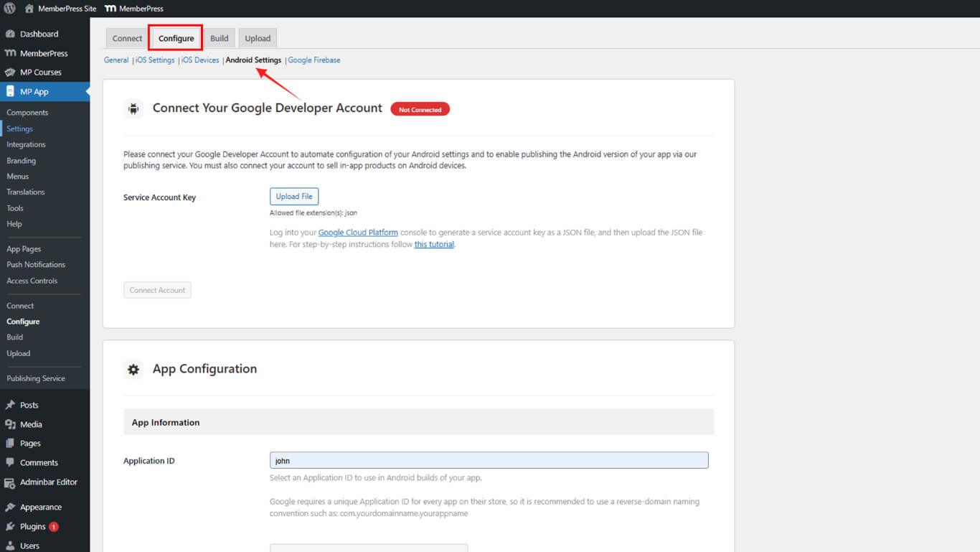Viewport: 980px width, 552px height.
Task: Open the Media library sidebar item
Action: pyautogui.click(x=30, y=424)
